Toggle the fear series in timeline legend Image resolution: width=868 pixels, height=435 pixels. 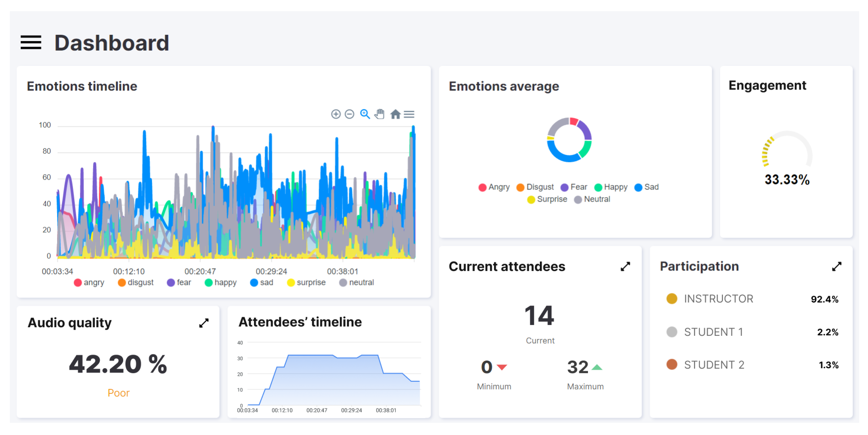tap(179, 283)
